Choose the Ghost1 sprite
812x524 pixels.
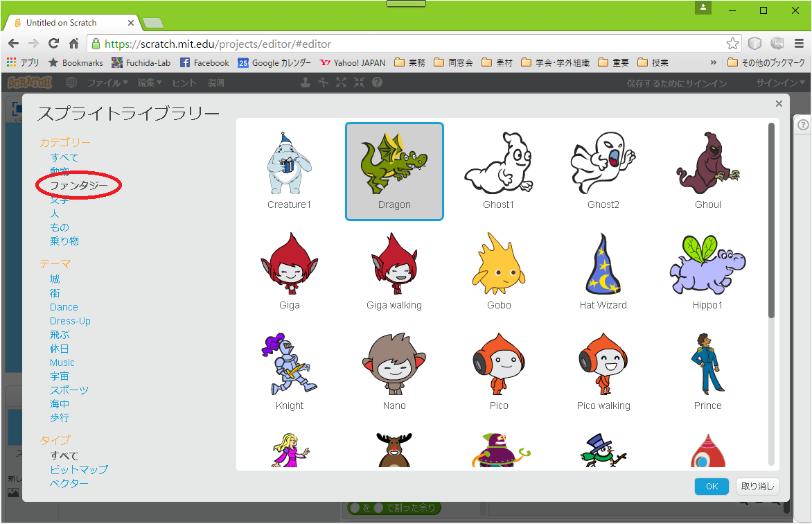[x=498, y=164]
